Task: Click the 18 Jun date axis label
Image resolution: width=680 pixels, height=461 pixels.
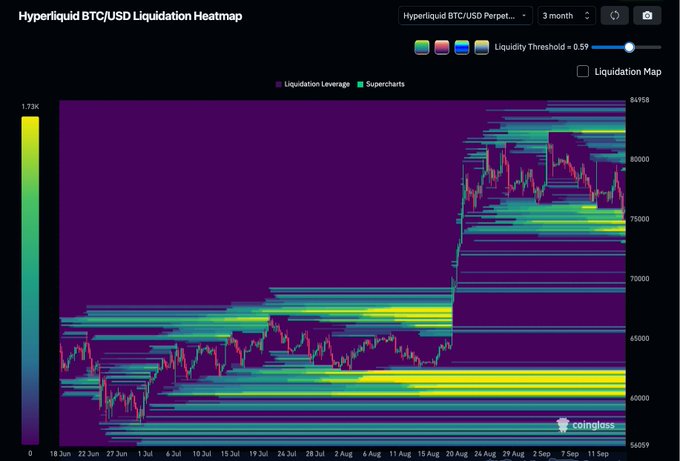Action: coord(60,454)
